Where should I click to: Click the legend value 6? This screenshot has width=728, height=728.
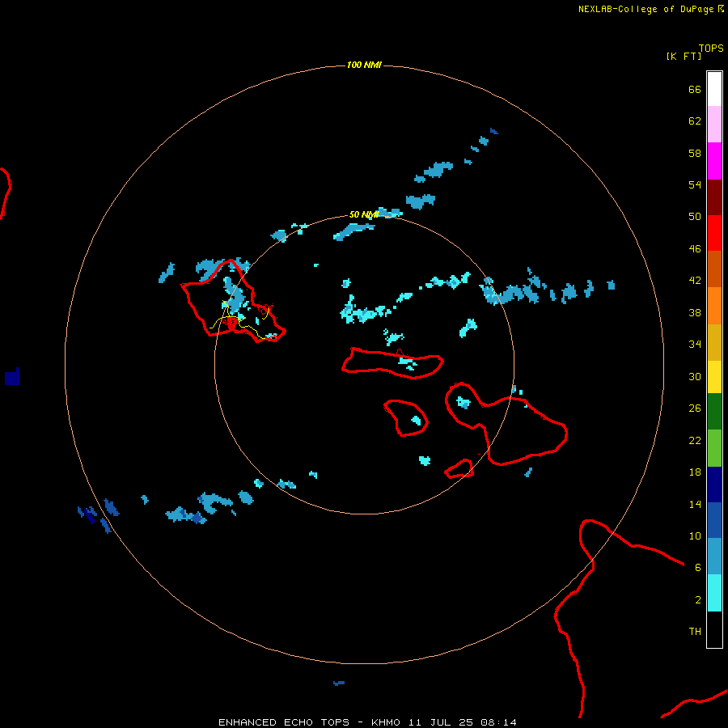(x=698, y=568)
